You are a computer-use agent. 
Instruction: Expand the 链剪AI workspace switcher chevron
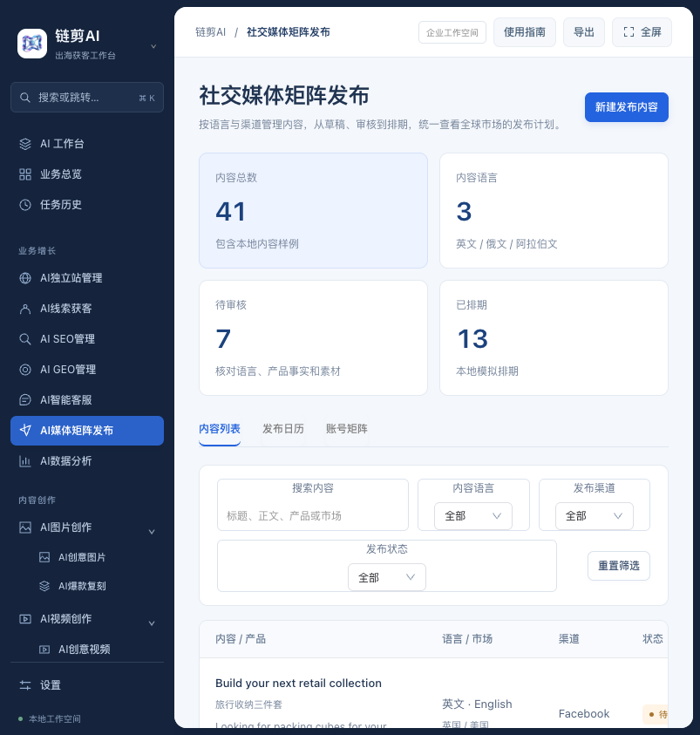[x=153, y=46]
